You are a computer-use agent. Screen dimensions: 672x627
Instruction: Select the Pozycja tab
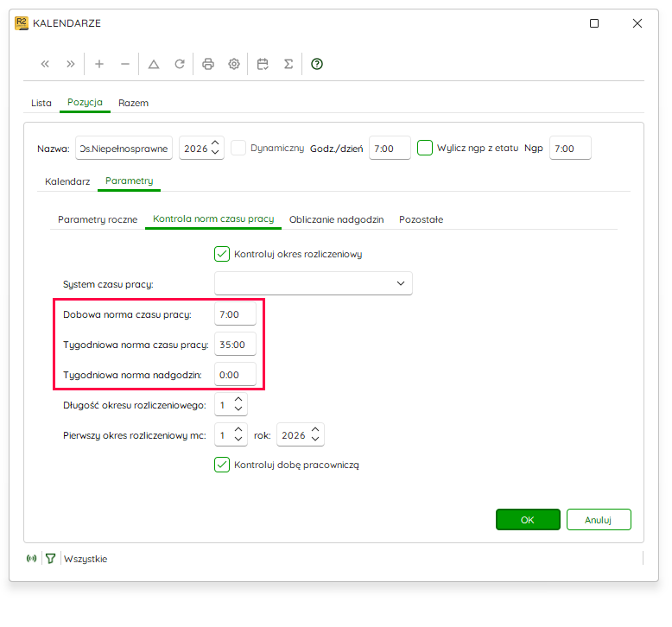click(x=85, y=102)
